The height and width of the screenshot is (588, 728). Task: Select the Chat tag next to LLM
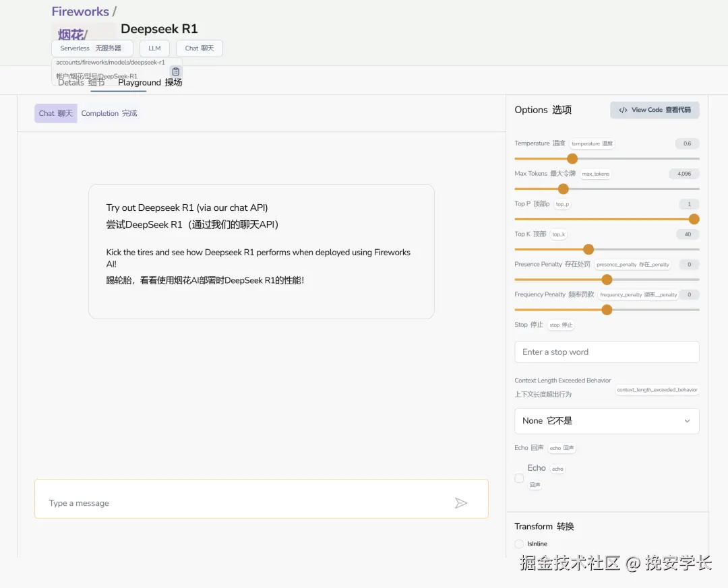(199, 48)
